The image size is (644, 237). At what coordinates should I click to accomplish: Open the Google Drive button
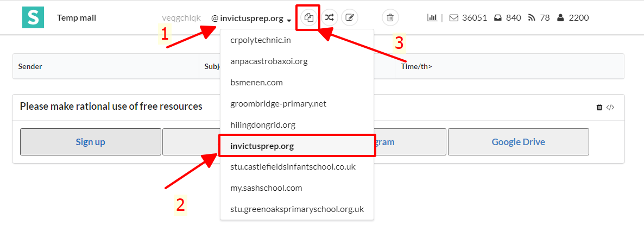[x=519, y=142]
